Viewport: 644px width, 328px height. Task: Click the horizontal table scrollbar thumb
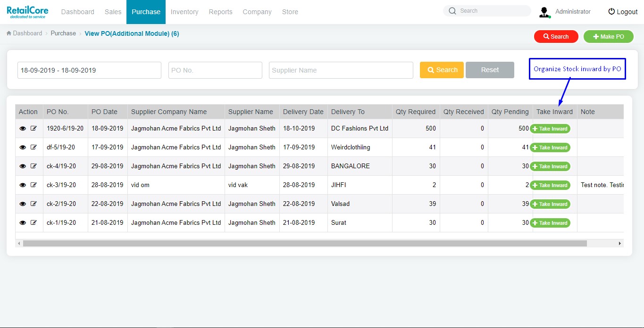[x=305, y=243]
